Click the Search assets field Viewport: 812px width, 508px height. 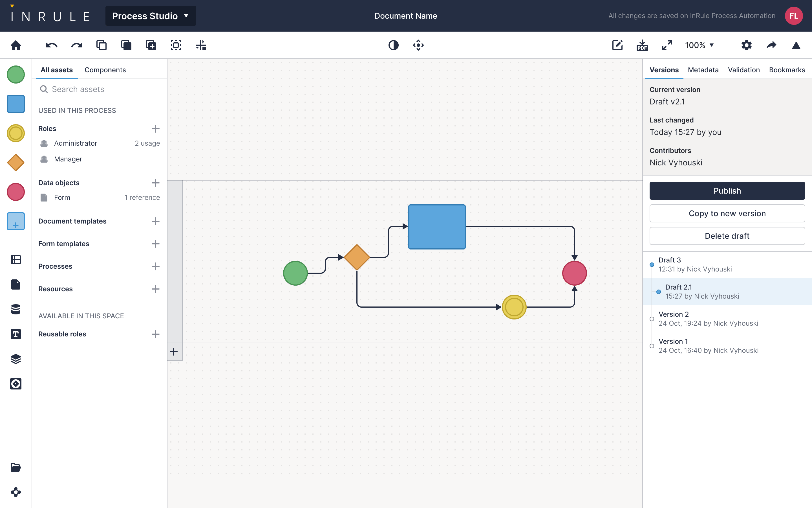click(x=100, y=89)
